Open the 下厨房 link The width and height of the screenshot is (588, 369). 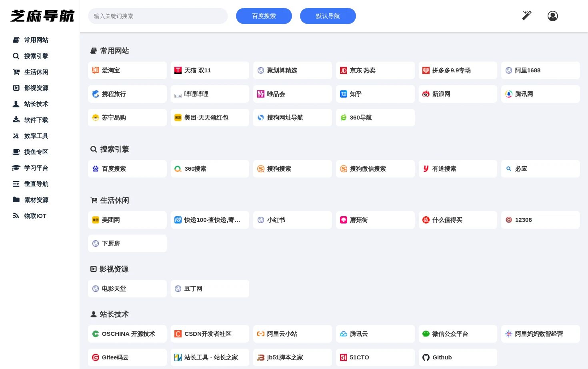tap(127, 243)
